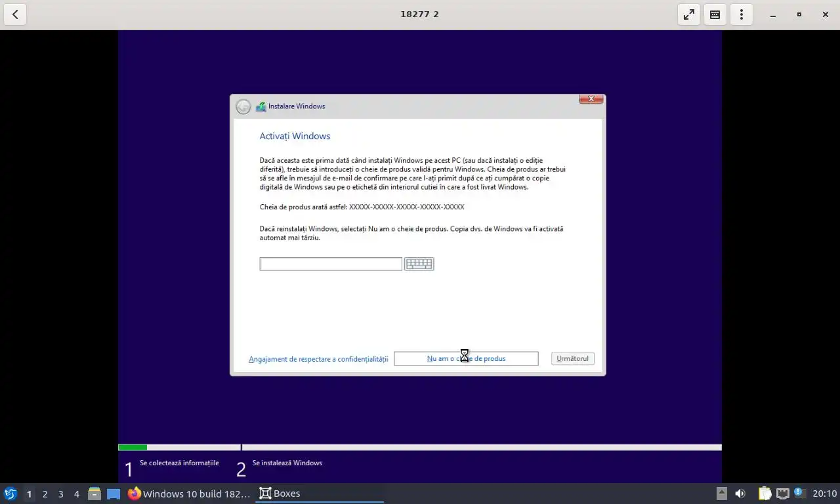Focus the product key input field
Image resolution: width=840 pixels, height=504 pixels.
point(331,264)
